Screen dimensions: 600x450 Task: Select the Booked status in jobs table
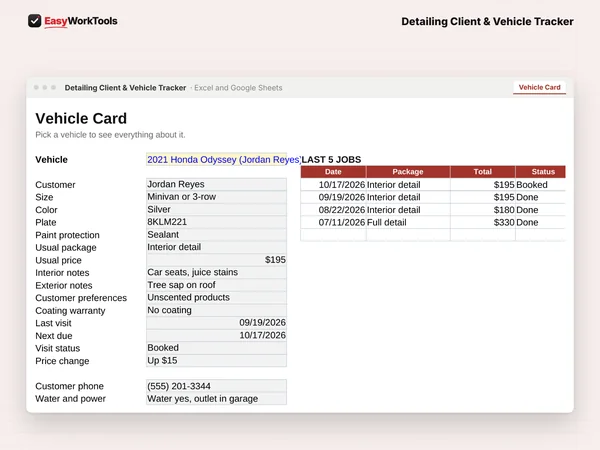coord(540,185)
